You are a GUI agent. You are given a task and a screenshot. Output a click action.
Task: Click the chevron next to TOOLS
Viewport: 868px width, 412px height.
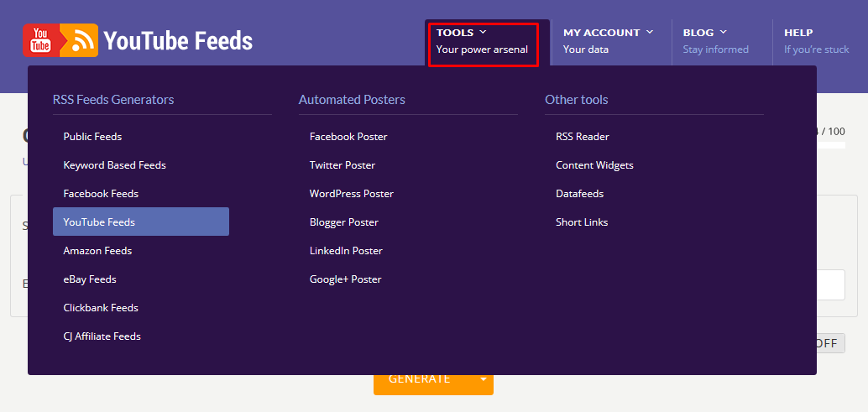483,32
